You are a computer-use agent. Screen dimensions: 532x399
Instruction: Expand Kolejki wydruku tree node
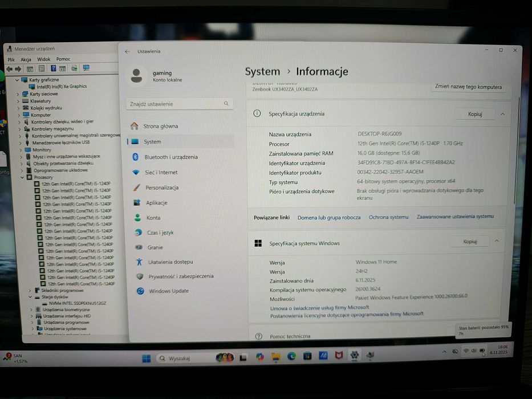(x=18, y=108)
